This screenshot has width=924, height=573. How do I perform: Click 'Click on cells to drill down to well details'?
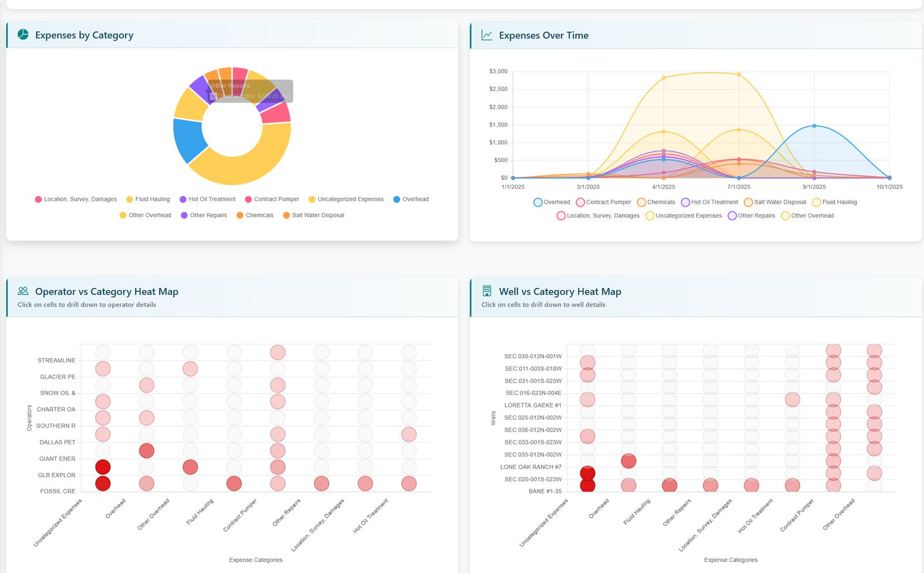pyautogui.click(x=543, y=305)
